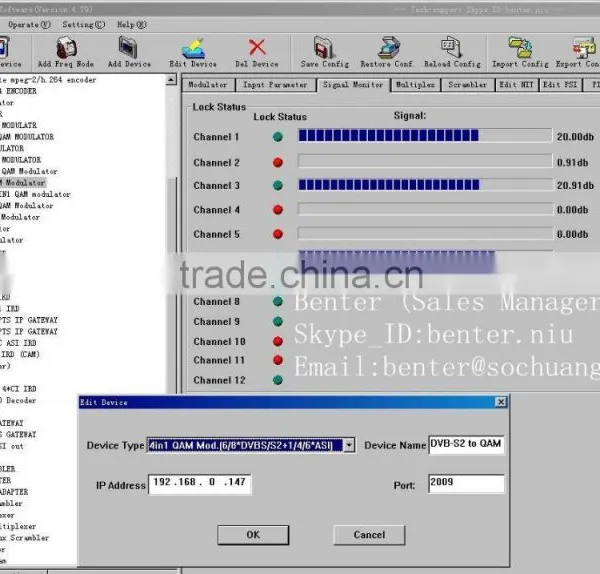Open the Scrambler tab
The image size is (600, 574).
click(468, 85)
